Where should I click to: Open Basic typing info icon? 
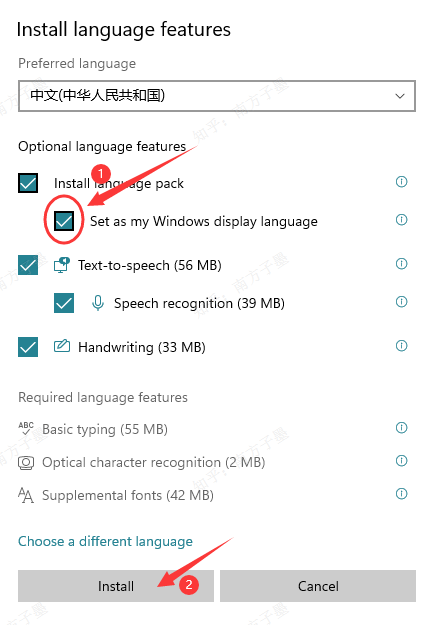(x=401, y=428)
